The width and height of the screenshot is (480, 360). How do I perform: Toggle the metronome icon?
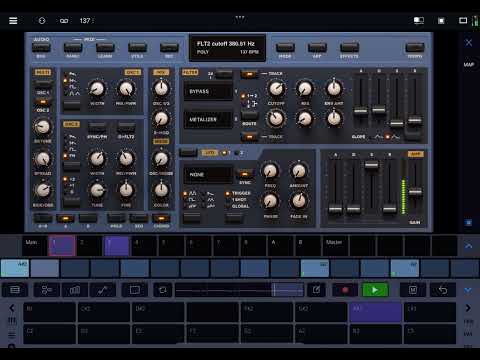(x=413, y=290)
